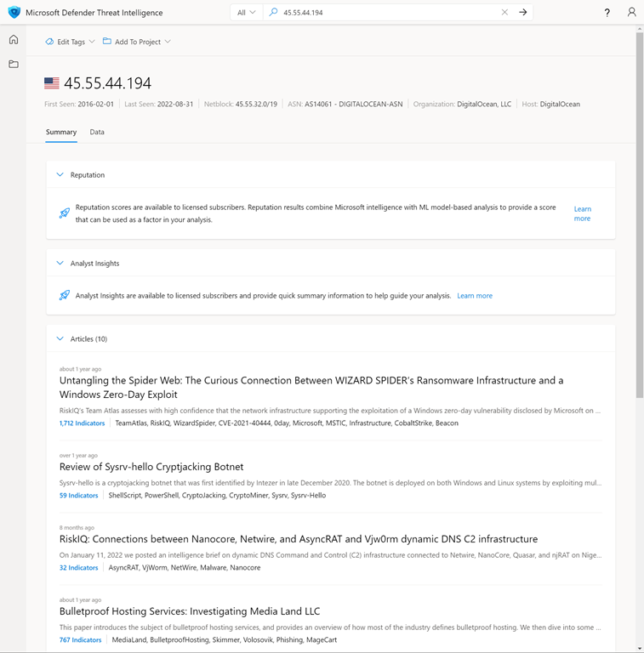The image size is (644, 653).
Task: Open the user account profile icon
Action: 631,13
